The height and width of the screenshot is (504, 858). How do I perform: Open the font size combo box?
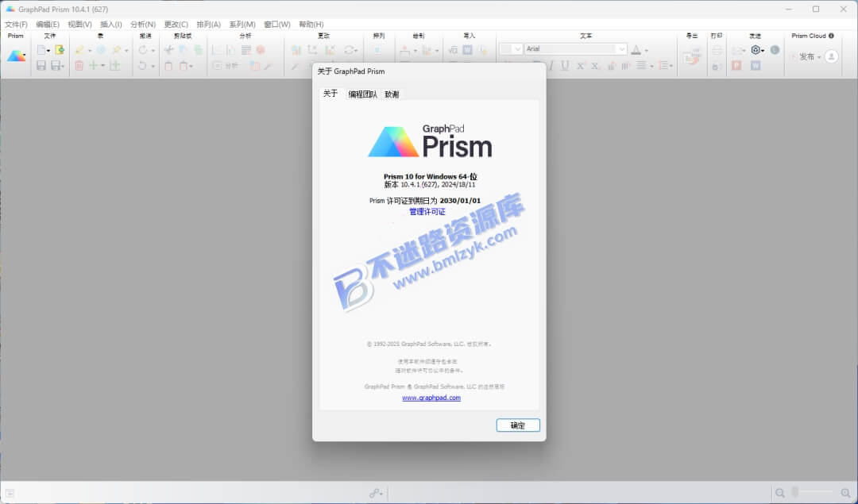point(511,48)
